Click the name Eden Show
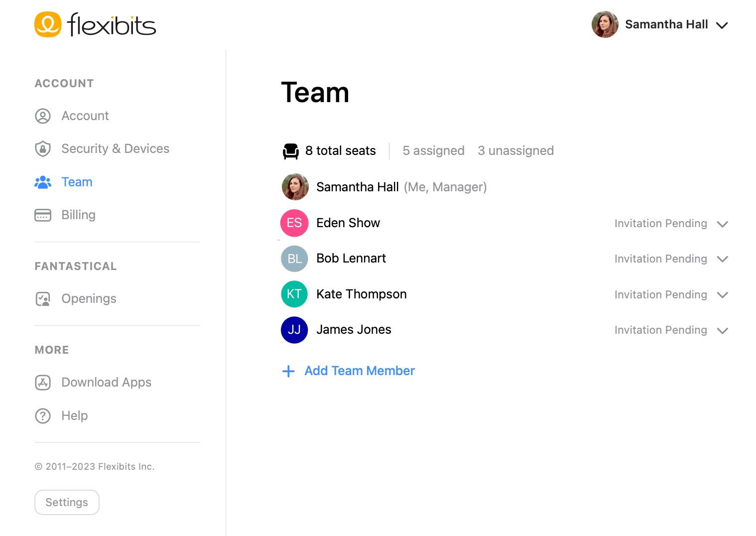 [348, 223]
